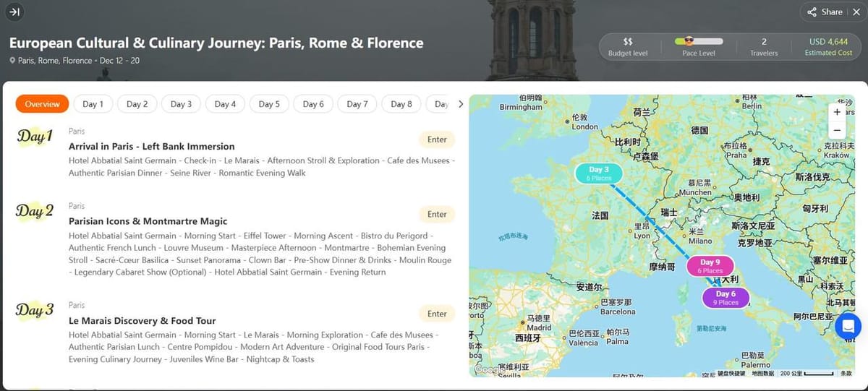Image resolution: width=868 pixels, height=391 pixels.
Task: Select the Day 9 map marker
Action: pos(710,266)
